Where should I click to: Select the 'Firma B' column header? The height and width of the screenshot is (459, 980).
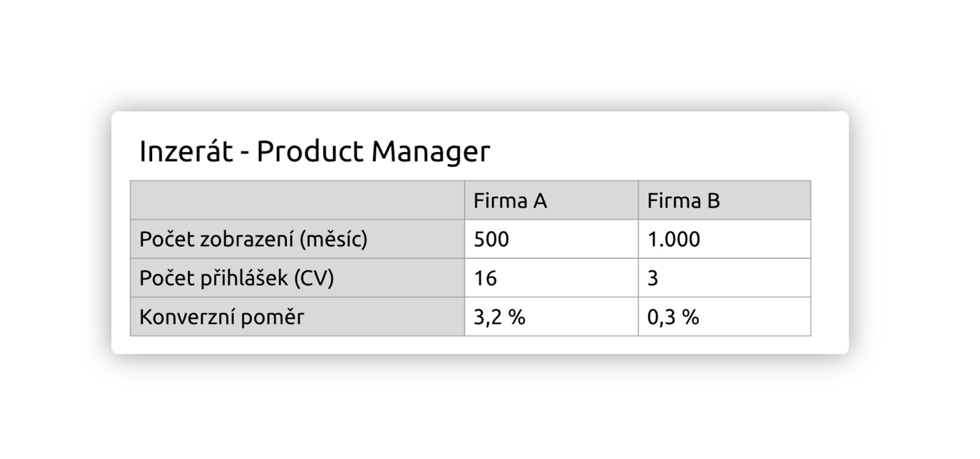click(x=725, y=200)
